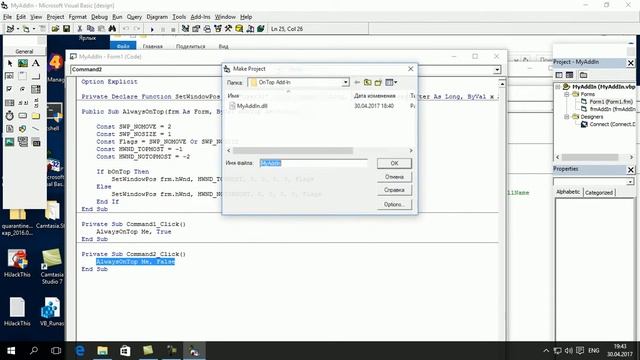Click the Save Project floppy disk icon
The image size is (640, 360).
[66, 29]
